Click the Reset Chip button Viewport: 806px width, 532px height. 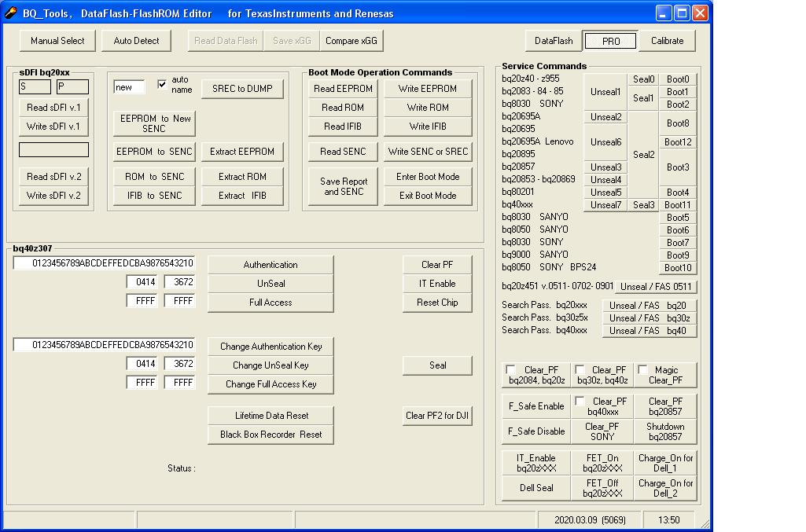click(437, 303)
